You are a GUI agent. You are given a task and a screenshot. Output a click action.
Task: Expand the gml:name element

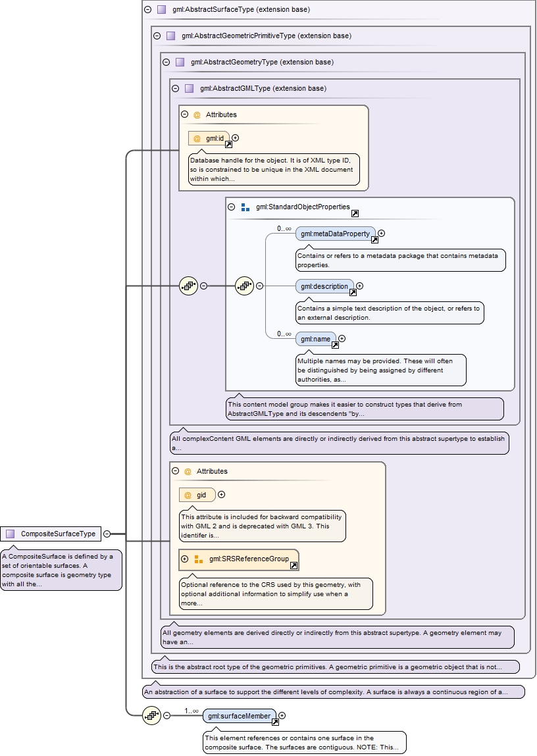coord(342,338)
